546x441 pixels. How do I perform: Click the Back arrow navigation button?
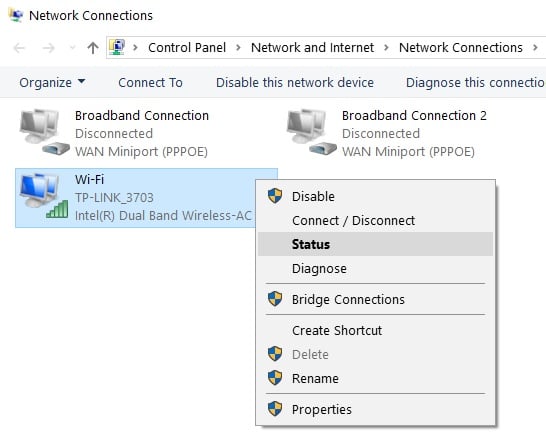click(20, 48)
